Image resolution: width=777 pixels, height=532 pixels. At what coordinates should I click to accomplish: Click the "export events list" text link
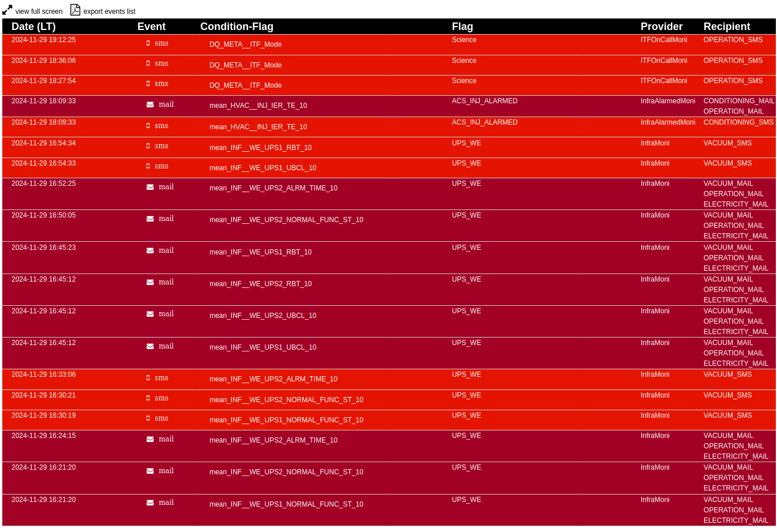pyautogui.click(x=109, y=12)
